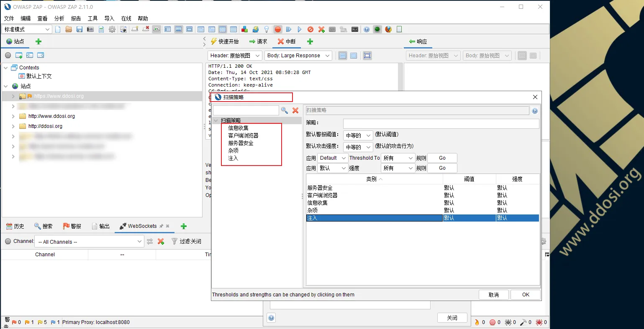
Task: Expand the https://www.ddosi.org site node
Action: coord(13,96)
